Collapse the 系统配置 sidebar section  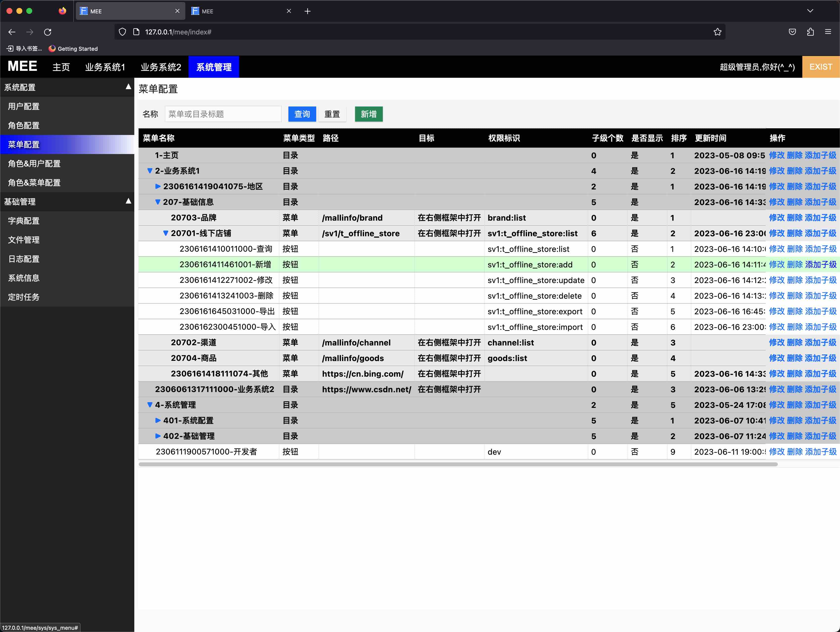(x=128, y=87)
